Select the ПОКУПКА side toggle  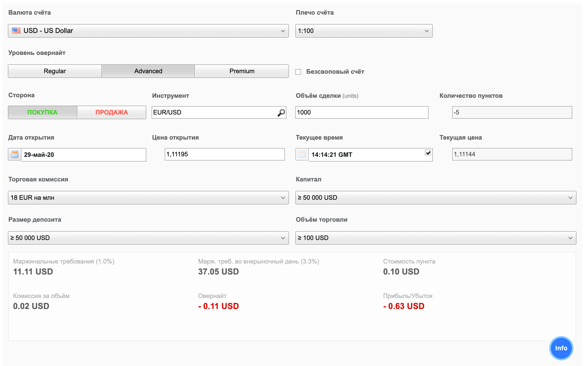(x=43, y=112)
